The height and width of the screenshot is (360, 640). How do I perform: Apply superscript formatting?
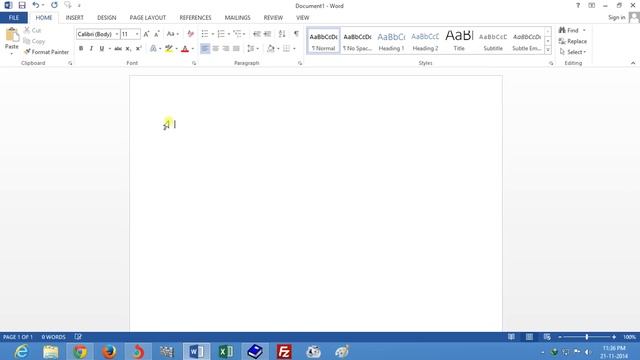tap(138, 49)
